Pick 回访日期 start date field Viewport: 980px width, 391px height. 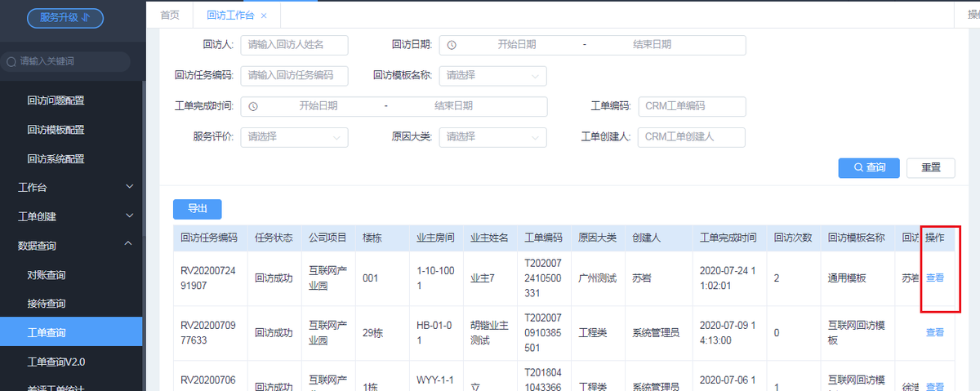(517, 45)
